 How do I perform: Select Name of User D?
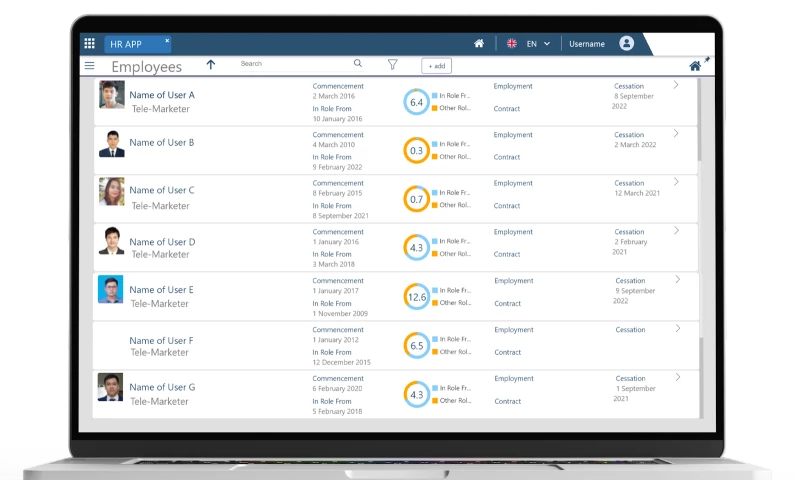(x=162, y=242)
